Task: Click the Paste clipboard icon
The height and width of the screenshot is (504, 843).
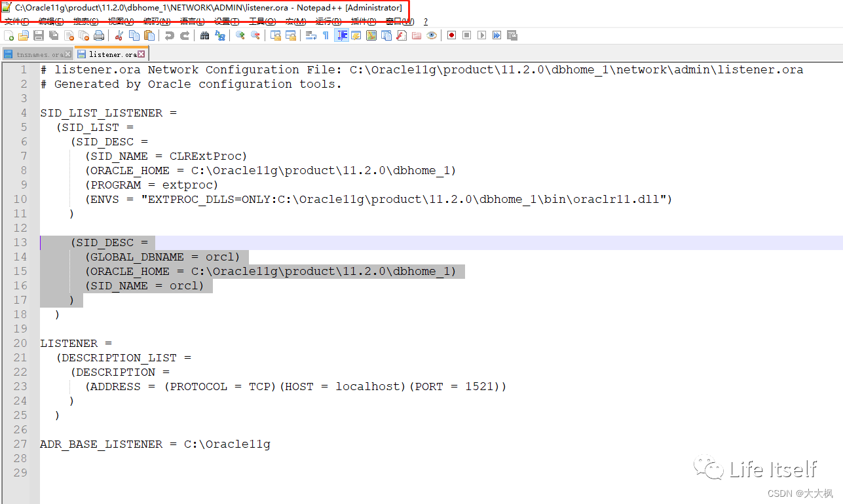Action: (x=149, y=35)
